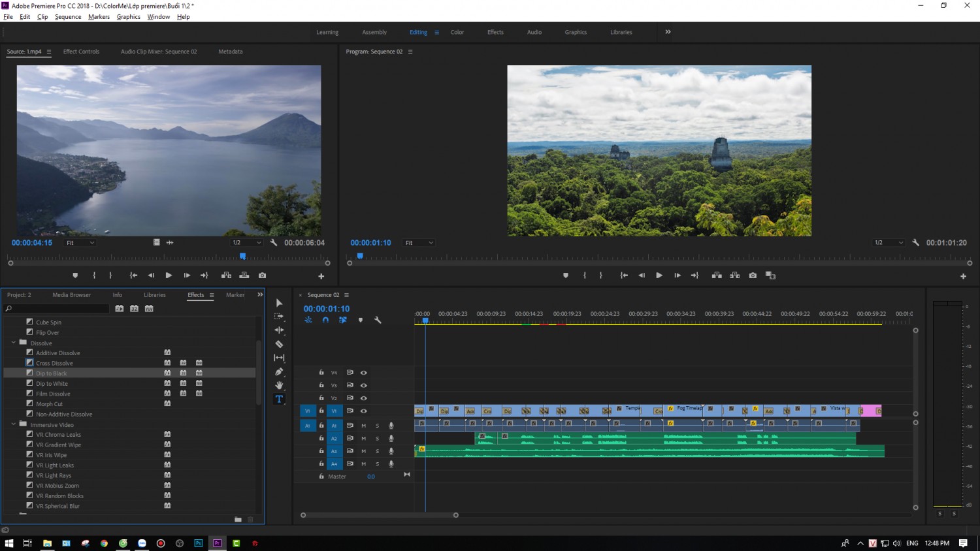Select the Track Select Forward tool
980x551 pixels.
pos(279,317)
